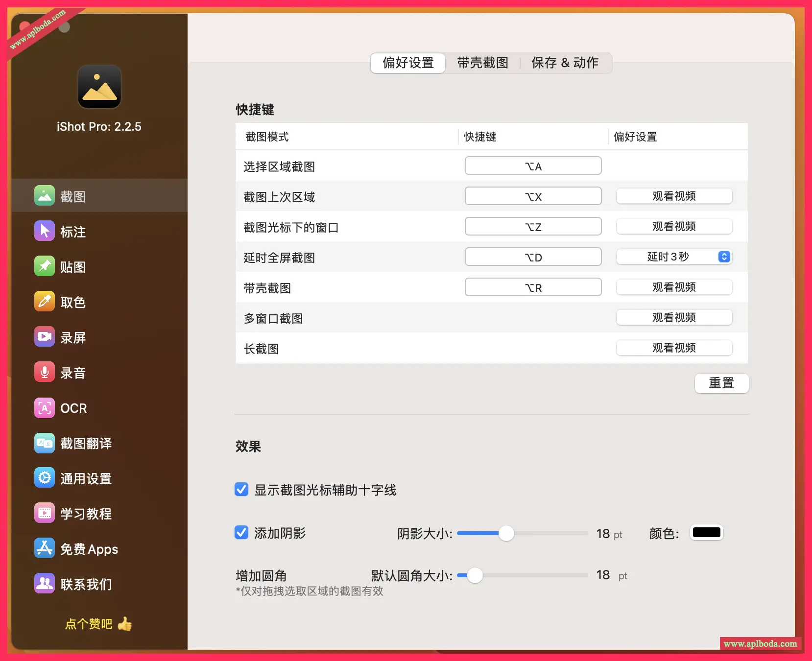Open the 取色 color picker section
The height and width of the screenshot is (661, 812).
pos(45,302)
